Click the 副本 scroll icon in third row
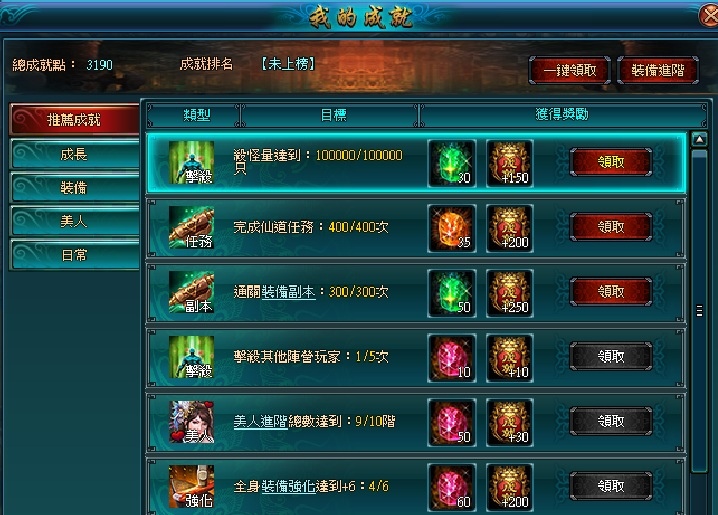This screenshot has width=718, height=515. pos(191,293)
